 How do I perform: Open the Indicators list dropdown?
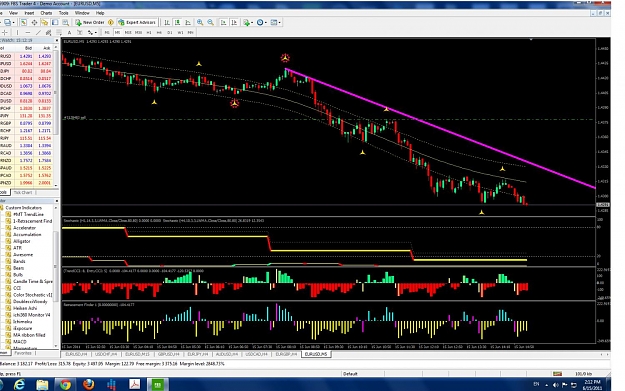coord(248,22)
